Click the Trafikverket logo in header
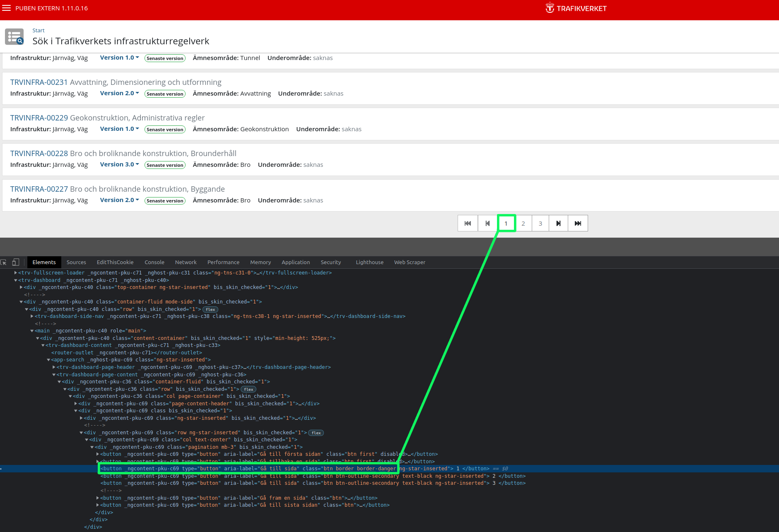Viewport: 779px width, 532px height. tap(576, 8)
